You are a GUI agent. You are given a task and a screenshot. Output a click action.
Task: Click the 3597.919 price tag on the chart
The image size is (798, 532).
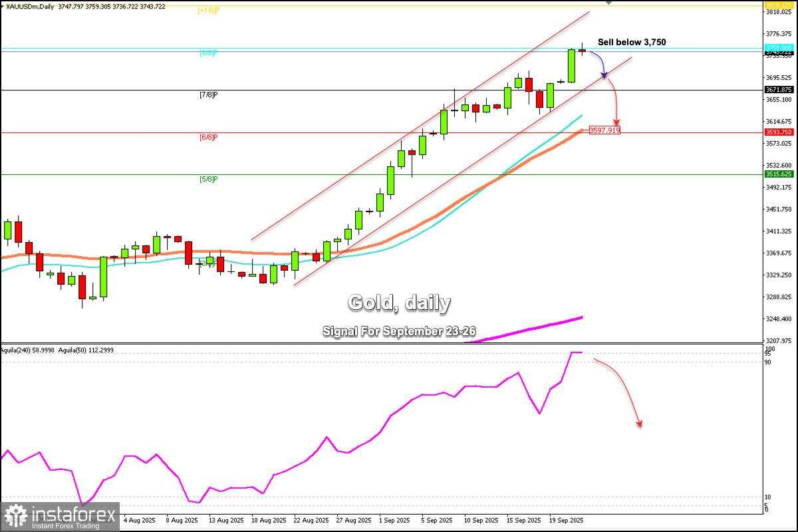click(x=604, y=130)
